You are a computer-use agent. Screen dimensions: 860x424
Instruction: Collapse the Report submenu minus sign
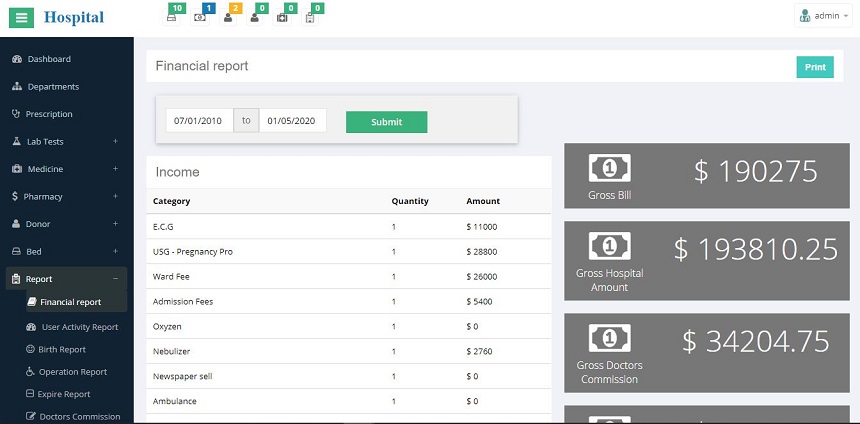(115, 279)
